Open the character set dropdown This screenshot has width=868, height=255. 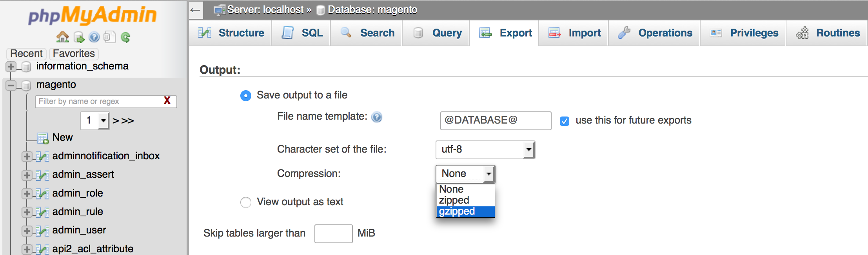(485, 149)
